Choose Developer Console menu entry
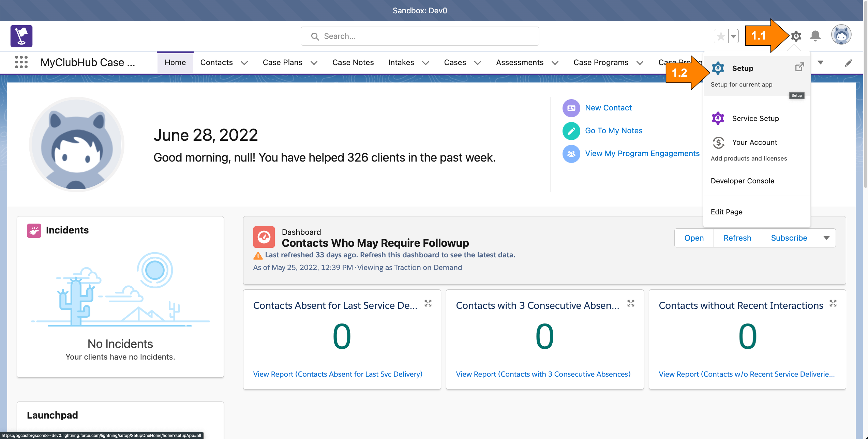 point(742,181)
